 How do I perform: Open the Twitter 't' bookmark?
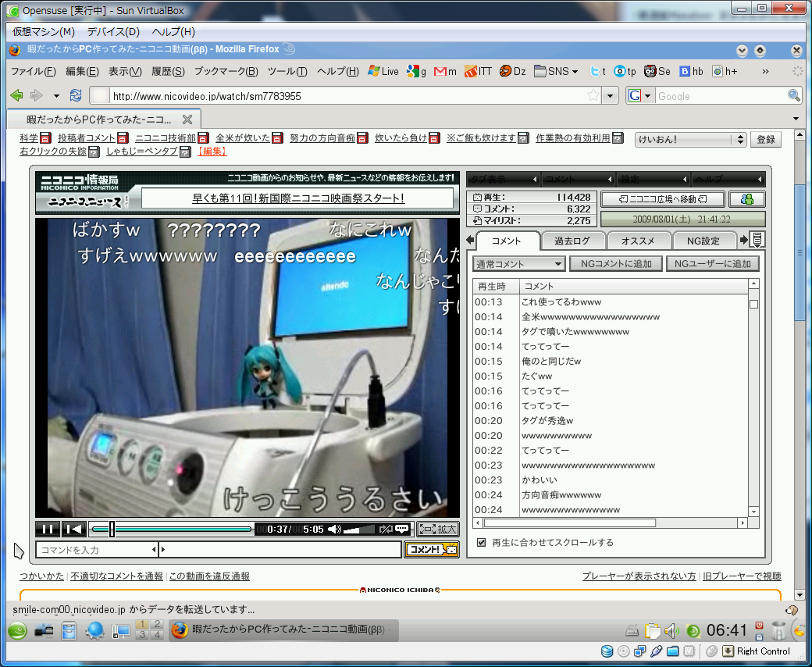[597, 72]
